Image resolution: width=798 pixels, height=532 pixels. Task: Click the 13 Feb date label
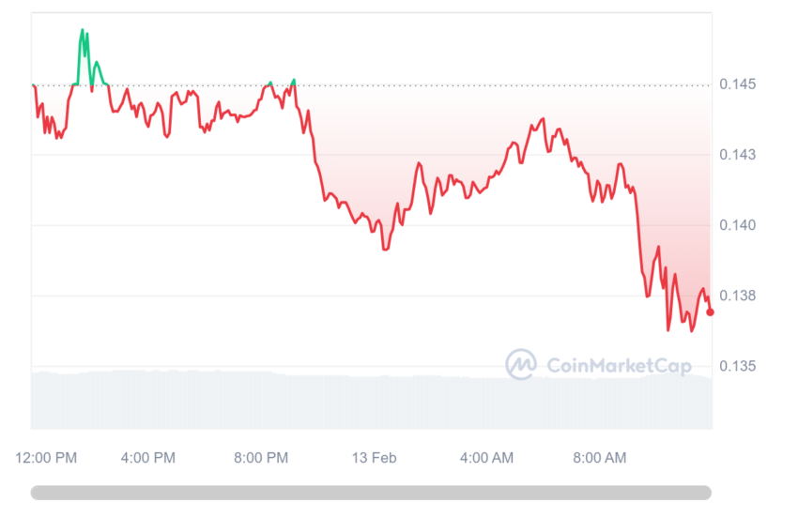(x=374, y=458)
